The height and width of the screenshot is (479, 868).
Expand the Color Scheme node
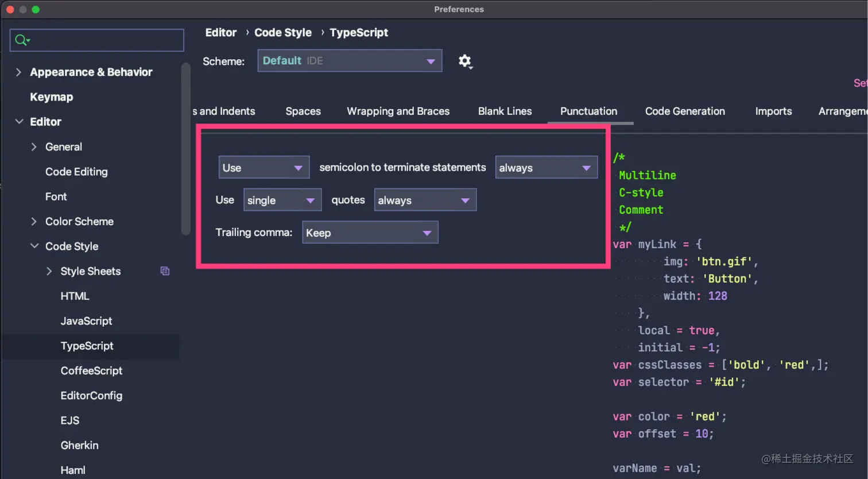(34, 222)
